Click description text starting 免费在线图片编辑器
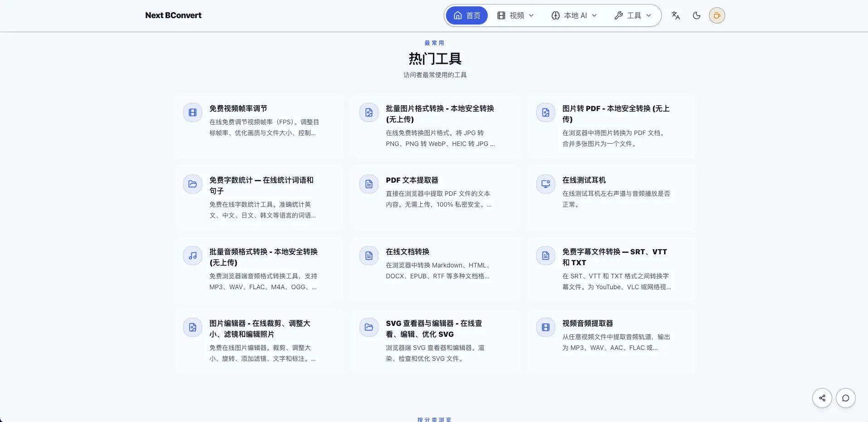 coord(262,353)
